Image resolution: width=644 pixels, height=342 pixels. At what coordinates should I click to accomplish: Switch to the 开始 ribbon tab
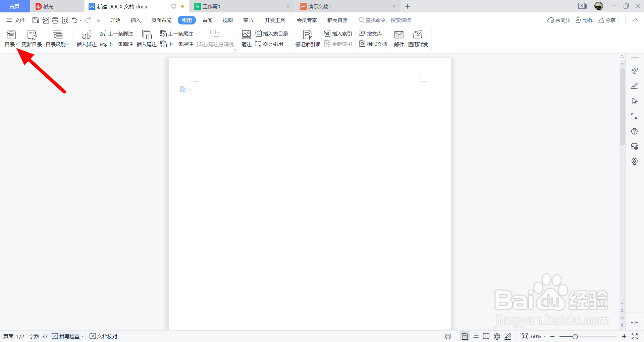(115, 20)
